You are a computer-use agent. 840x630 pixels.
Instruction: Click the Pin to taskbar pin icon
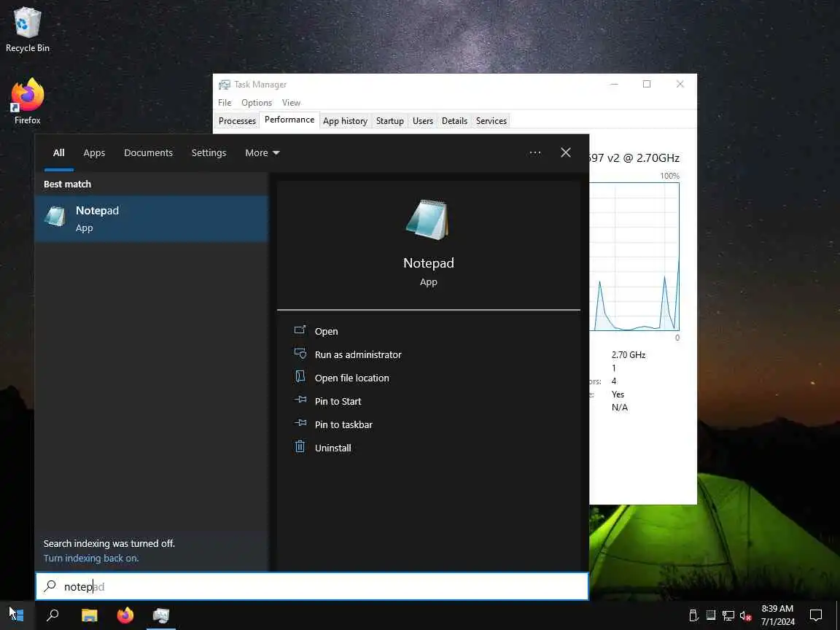300,424
